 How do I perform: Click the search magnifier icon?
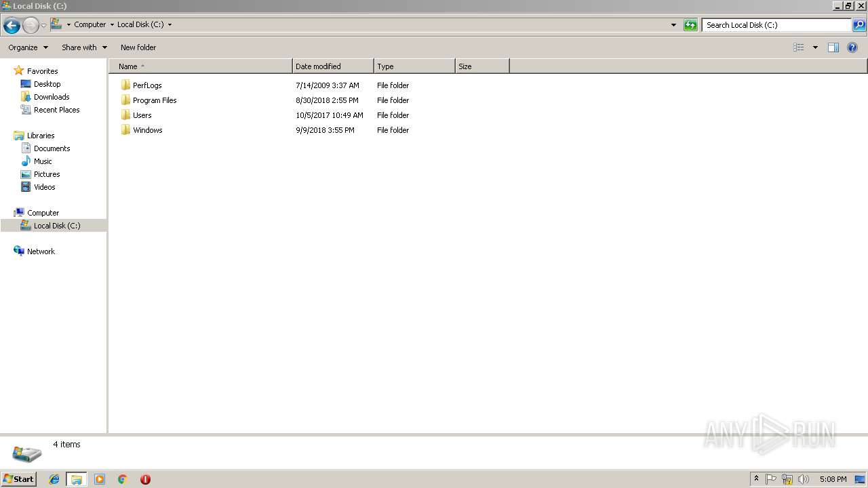pyautogui.click(x=859, y=25)
